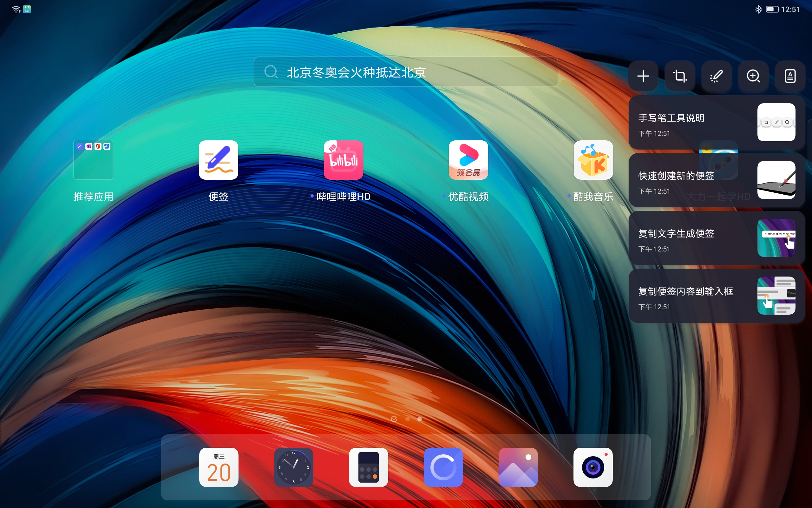Tap thumbnail of 快速创建新的便签 note
This screenshot has width=812, height=508.
[776, 180]
